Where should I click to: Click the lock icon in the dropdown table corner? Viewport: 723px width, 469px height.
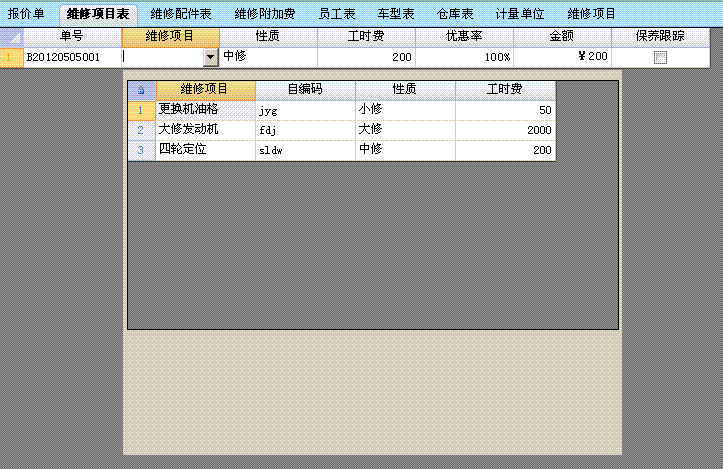point(142,90)
